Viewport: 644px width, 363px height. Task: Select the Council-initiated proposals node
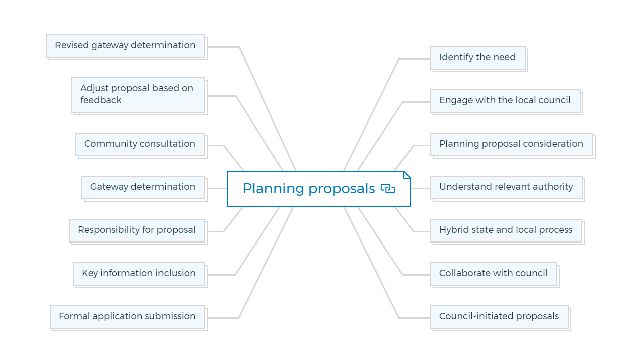500,317
